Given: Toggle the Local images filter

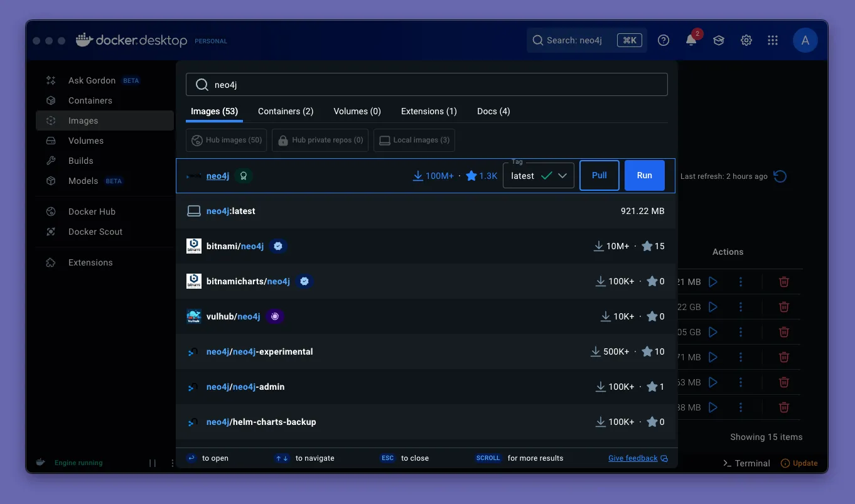Looking at the screenshot, I should 414,140.
